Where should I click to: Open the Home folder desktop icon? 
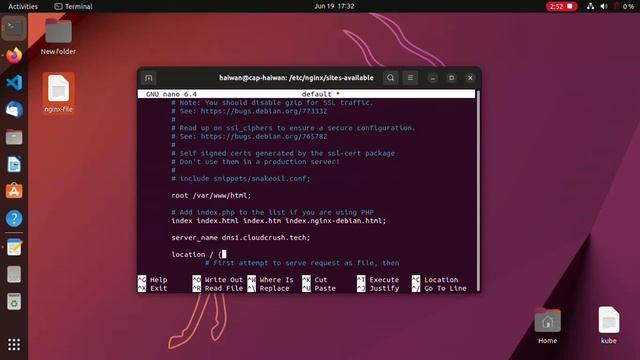547,326
